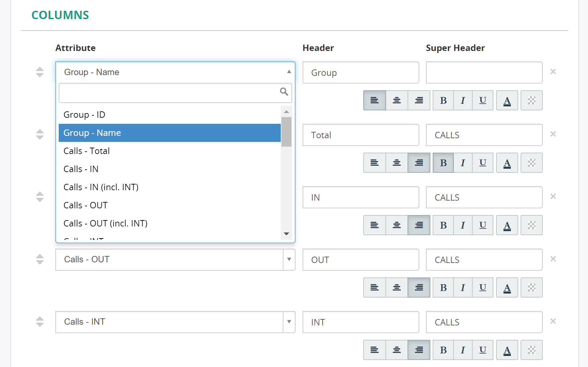Choose Calls - IN from the list
Screen dimensions: 588x367
[x=170, y=169]
